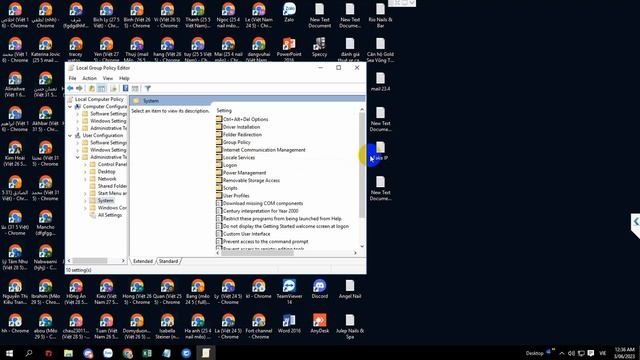This screenshot has height=360, width=640.
Task: Select the Driver Installation folder
Action: coord(238,127)
